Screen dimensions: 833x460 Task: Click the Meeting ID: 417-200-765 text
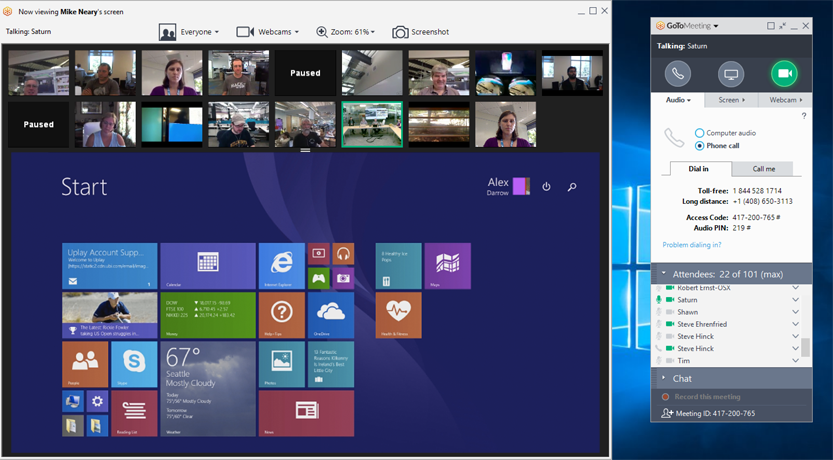pos(715,413)
